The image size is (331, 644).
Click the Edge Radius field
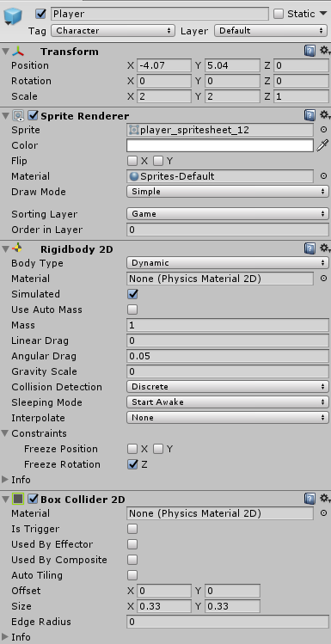[228, 622]
